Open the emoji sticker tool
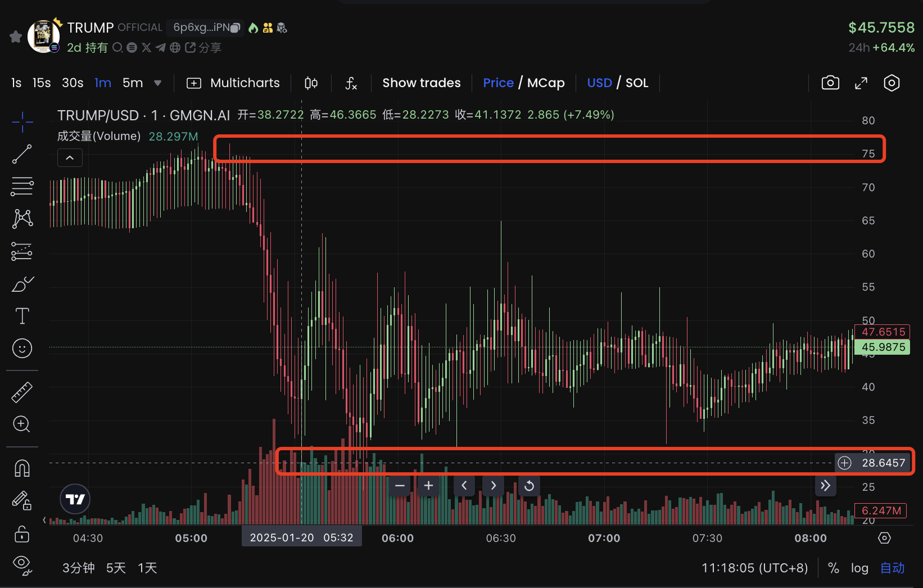 (x=22, y=349)
